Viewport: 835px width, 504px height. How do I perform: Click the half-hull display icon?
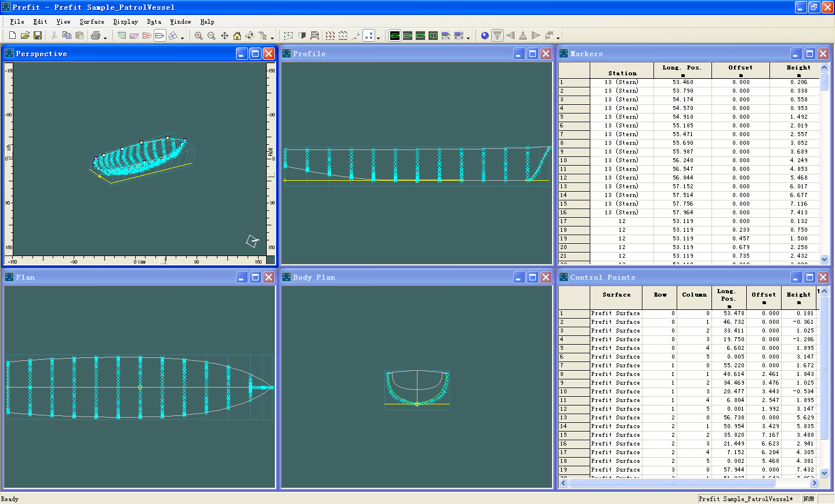click(x=302, y=35)
